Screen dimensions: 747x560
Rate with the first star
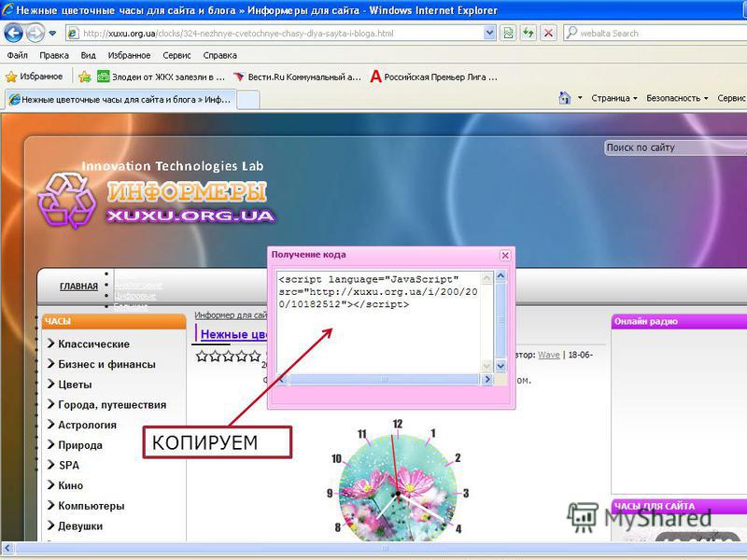pyautogui.click(x=202, y=356)
